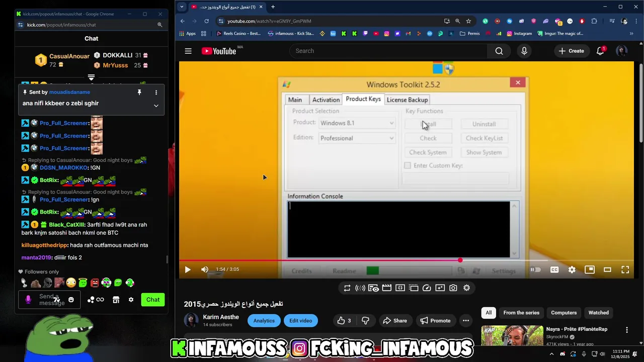The image size is (644, 362).
Task: Click the screenshot camera icon below the video
Action: coord(453,288)
